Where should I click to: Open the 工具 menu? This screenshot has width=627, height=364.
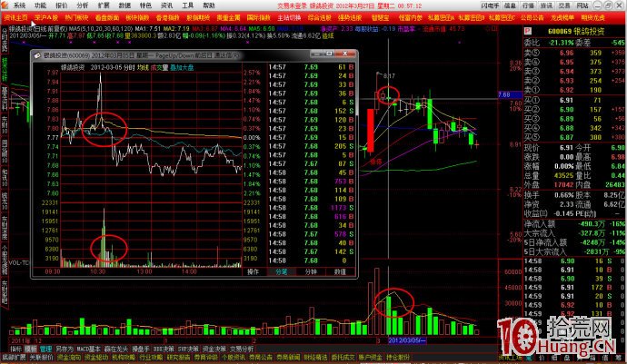coord(188,5)
